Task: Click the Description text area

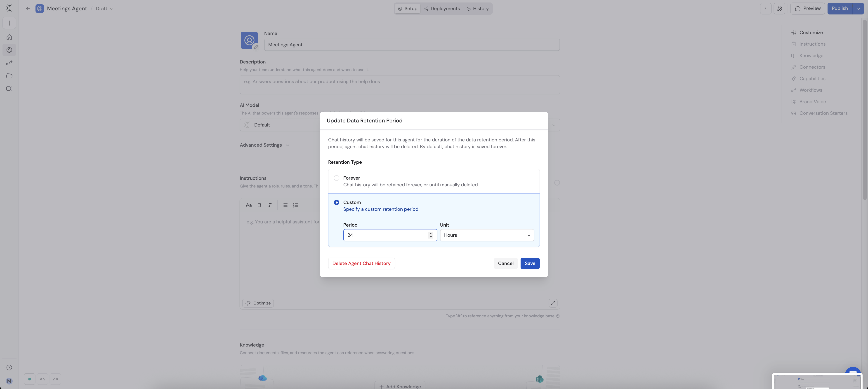Action: coord(400,84)
